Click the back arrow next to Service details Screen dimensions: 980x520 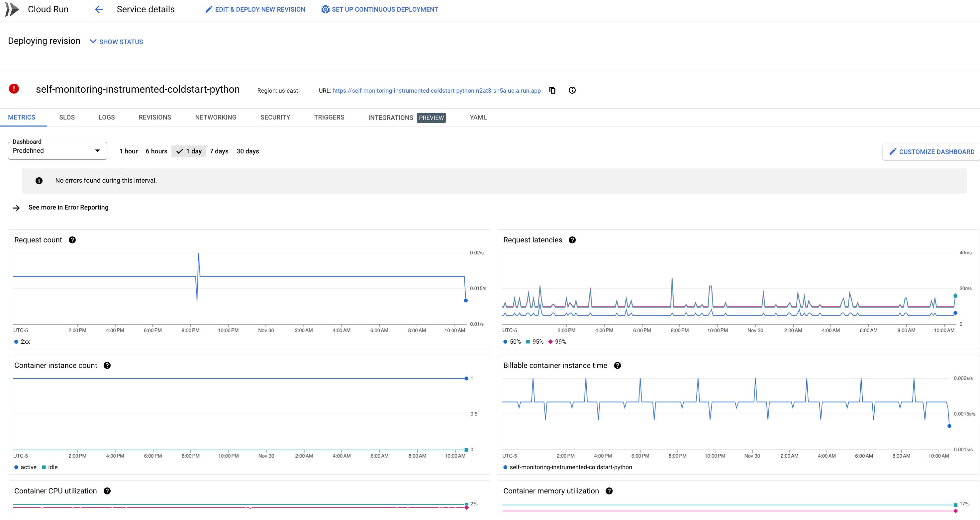[99, 9]
